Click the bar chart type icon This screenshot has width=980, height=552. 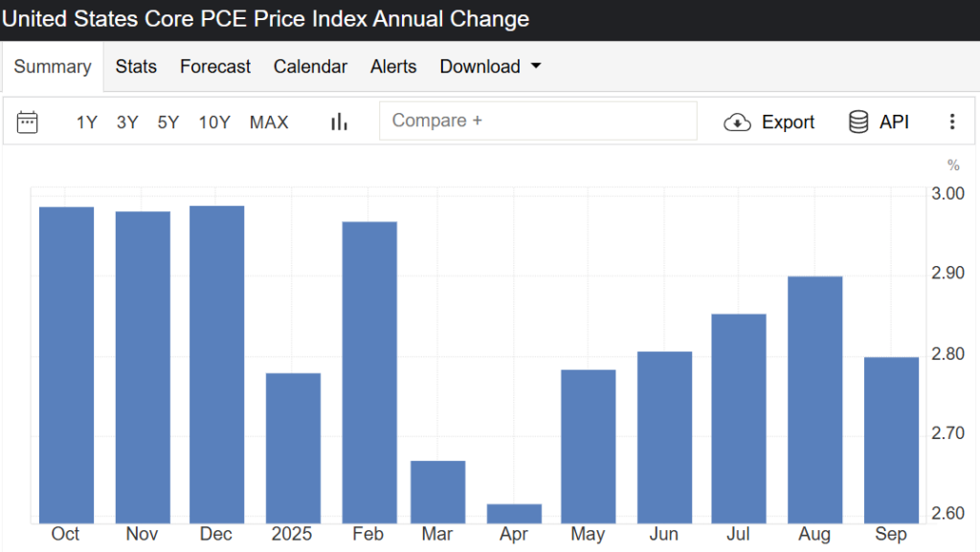pyautogui.click(x=339, y=121)
